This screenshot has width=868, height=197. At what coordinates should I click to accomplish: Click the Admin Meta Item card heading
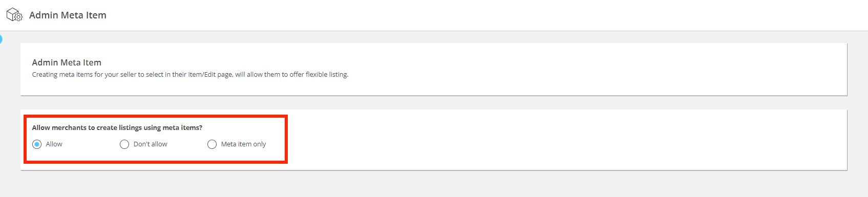point(67,62)
